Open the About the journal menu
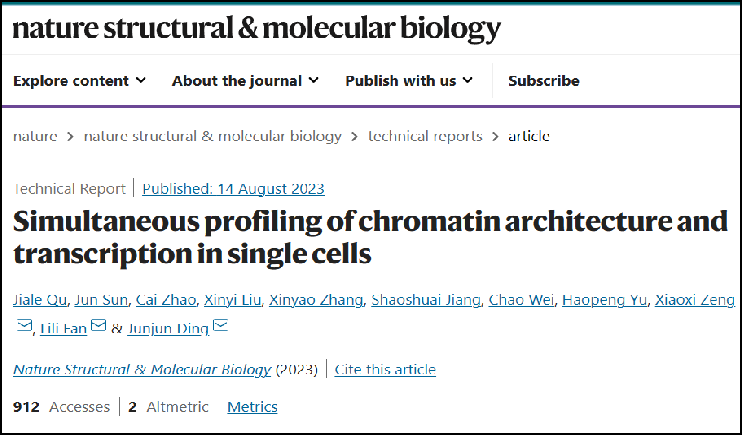742x435 pixels. point(245,81)
